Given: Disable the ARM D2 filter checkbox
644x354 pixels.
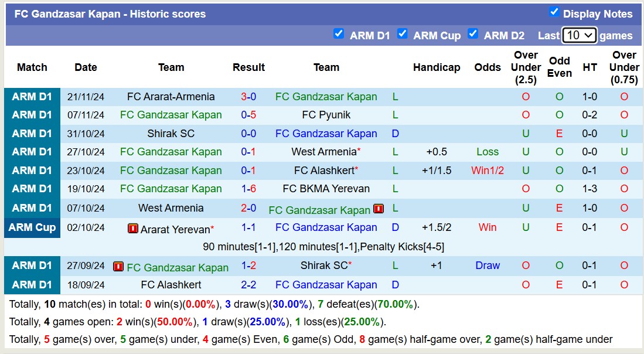Looking at the screenshot, I should point(473,34).
